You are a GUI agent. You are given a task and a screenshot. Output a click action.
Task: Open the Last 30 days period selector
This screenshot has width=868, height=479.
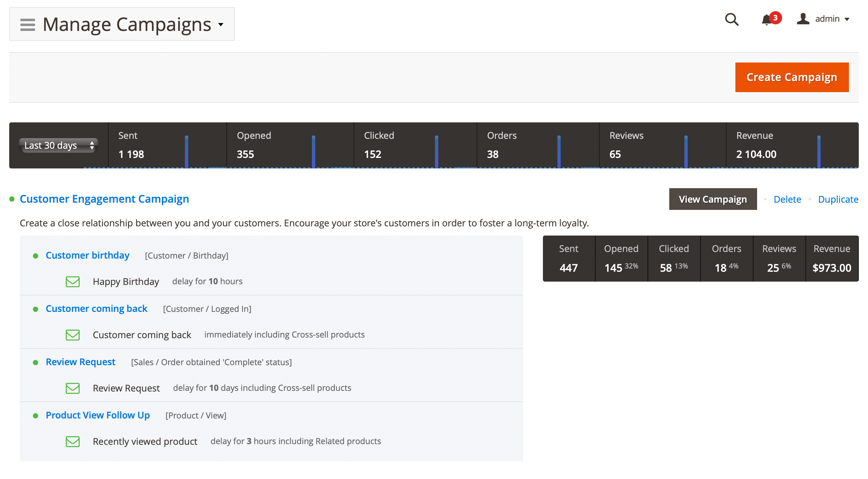point(59,145)
